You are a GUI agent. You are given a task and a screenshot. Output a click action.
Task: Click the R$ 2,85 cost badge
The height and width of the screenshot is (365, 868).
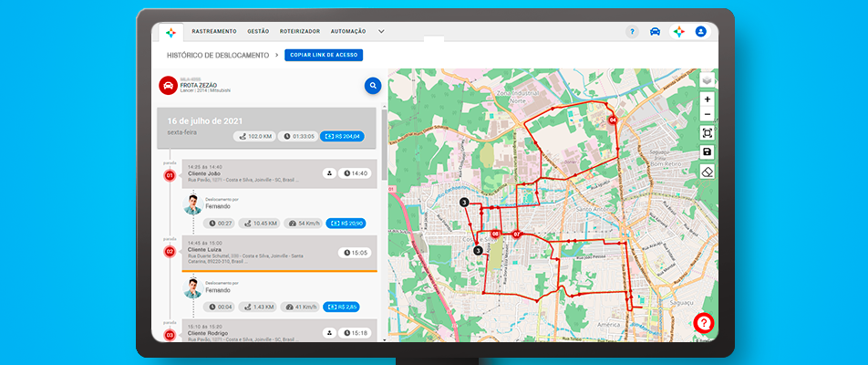pyautogui.click(x=342, y=307)
